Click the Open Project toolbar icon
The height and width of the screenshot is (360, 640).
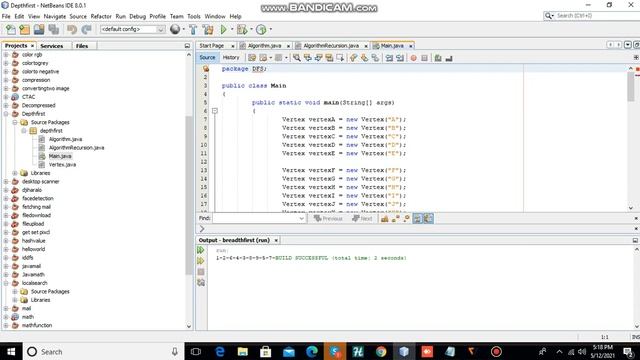coord(39,29)
